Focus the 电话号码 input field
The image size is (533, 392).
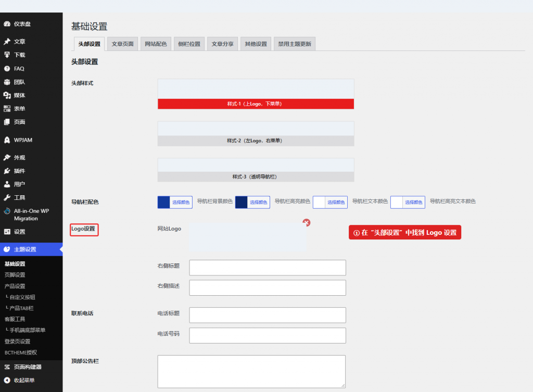[268, 336]
